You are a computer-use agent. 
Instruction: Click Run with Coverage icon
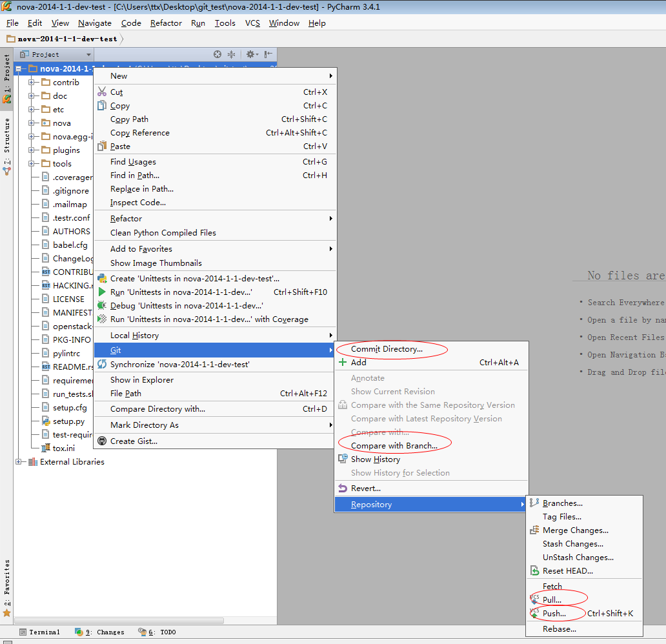[102, 319]
